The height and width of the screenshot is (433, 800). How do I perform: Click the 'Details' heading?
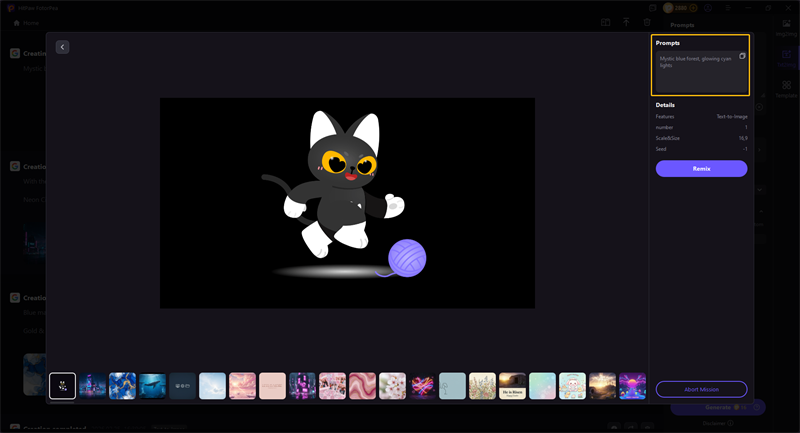(665, 105)
